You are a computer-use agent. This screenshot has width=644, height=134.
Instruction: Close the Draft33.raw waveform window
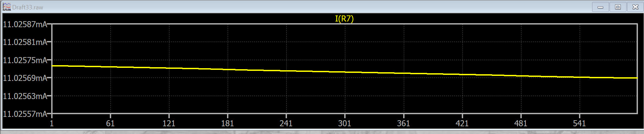coord(635,7)
